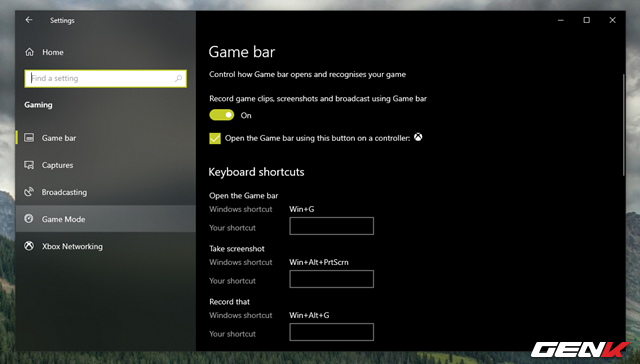
Task: Click the Control how Game bar opens text
Action: click(307, 74)
